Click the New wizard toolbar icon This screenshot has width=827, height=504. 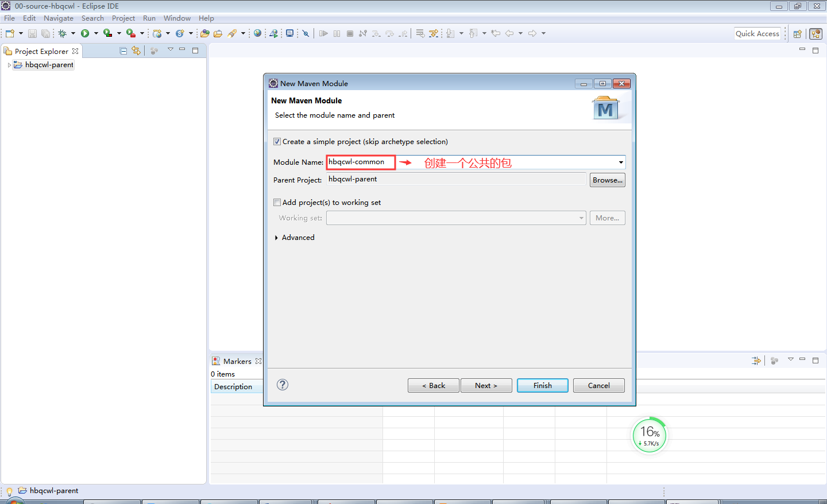tap(10, 33)
